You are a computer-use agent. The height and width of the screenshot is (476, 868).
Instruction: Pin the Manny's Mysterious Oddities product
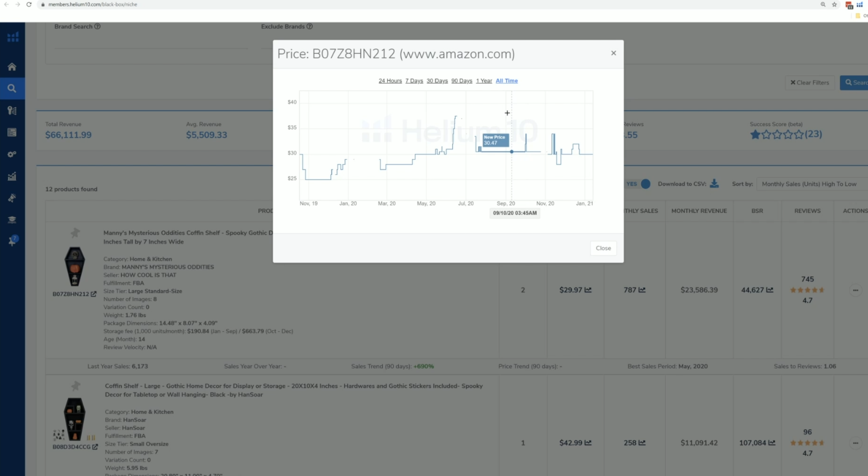pos(75,233)
